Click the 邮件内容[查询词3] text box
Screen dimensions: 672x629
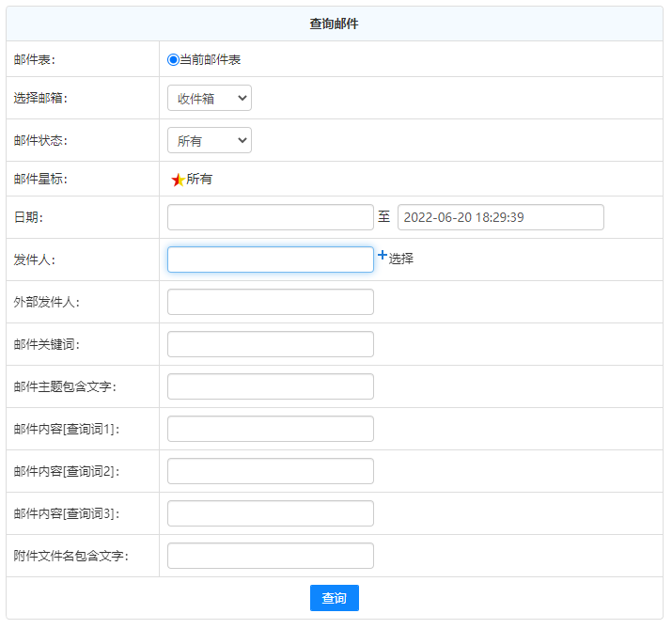click(x=270, y=513)
